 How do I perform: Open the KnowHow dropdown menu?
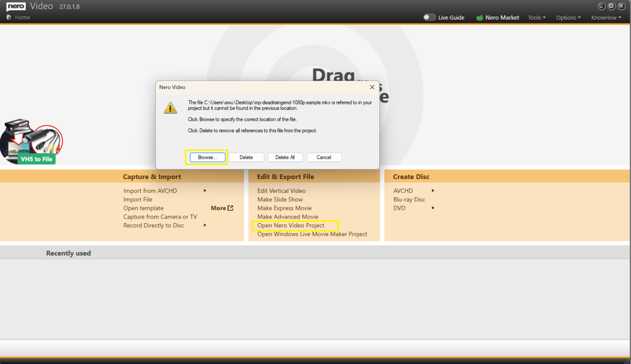pos(606,18)
